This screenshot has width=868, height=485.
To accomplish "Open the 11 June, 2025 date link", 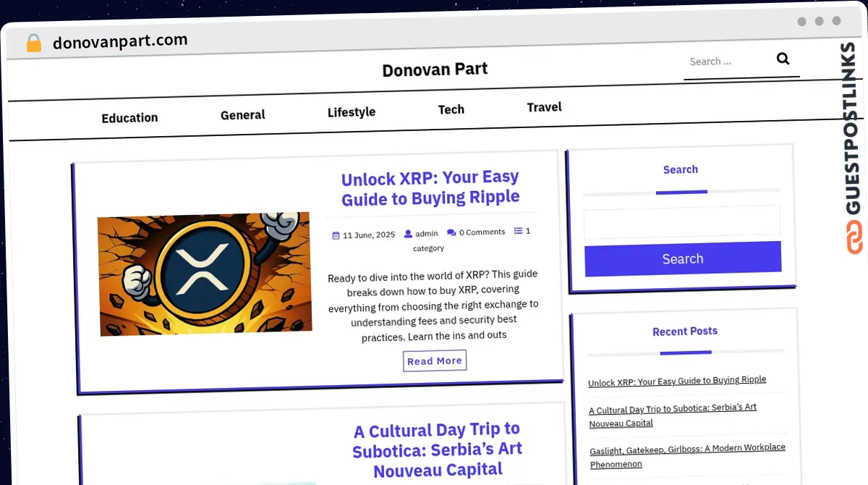I will click(x=369, y=235).
